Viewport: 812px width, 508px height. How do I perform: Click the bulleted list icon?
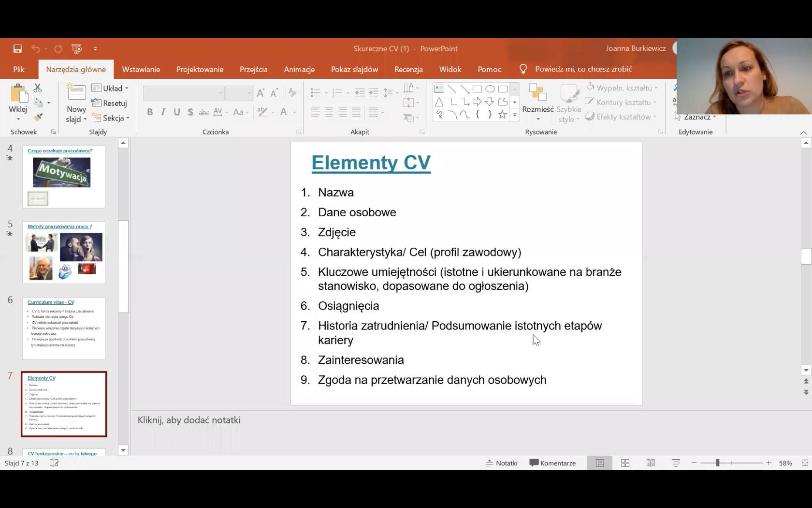315,93
